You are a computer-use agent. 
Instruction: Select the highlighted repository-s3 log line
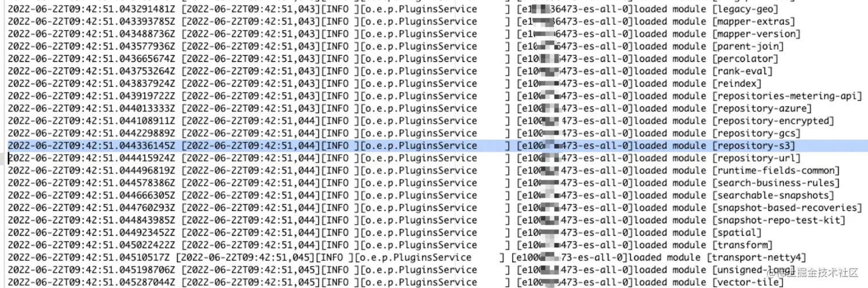434,146
